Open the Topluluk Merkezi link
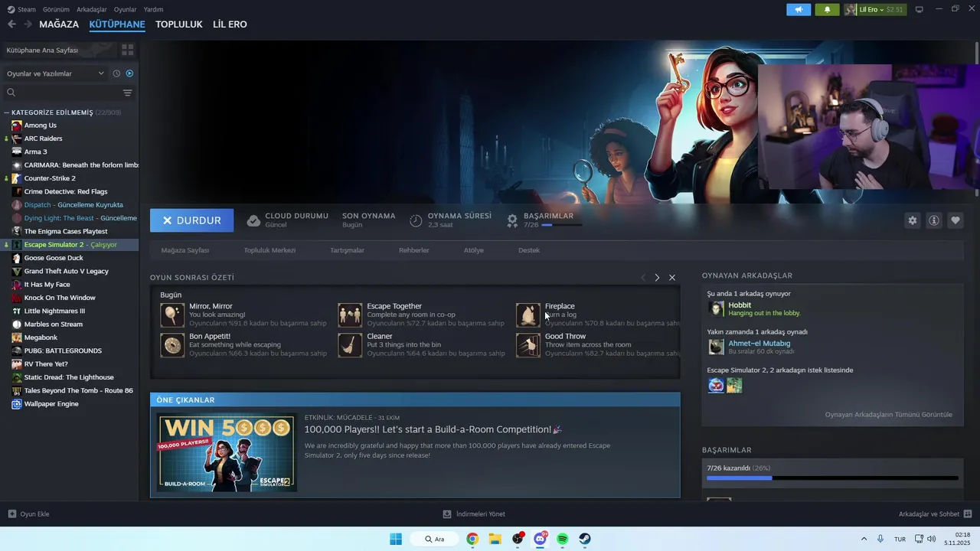 (x=269, y=250)
